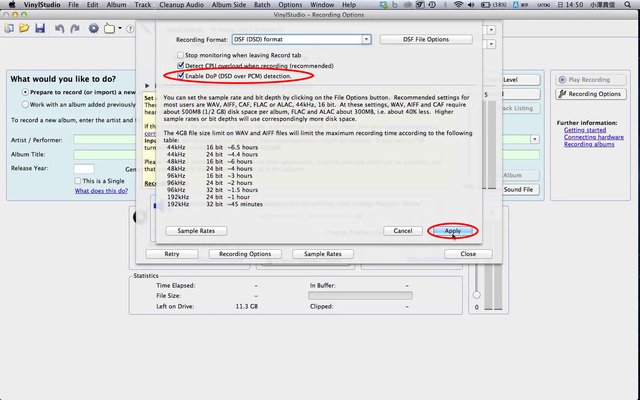Click the Spotlight search magnifier icon
Image resolution: width=640 pixels, height=400 pixels.
629,7
